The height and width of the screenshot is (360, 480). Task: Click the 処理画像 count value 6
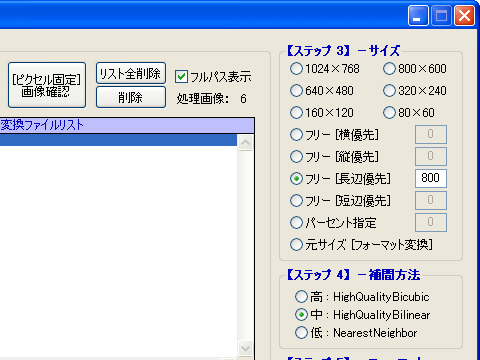(x=243, y=99)
